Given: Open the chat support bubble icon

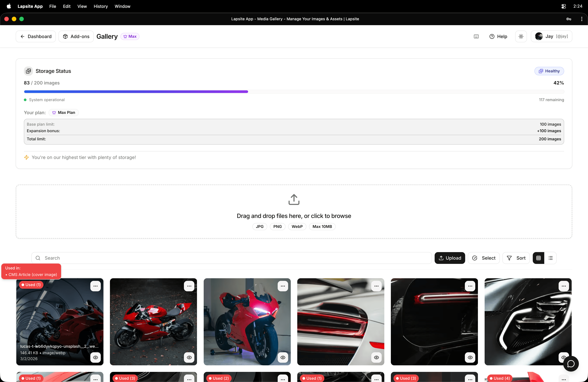Looking at the screenshot, I should pyautogui.click(x=571, y=364).
